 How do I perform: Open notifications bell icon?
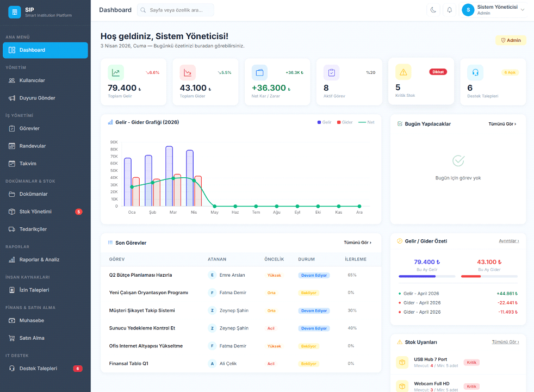pos(449,10)
